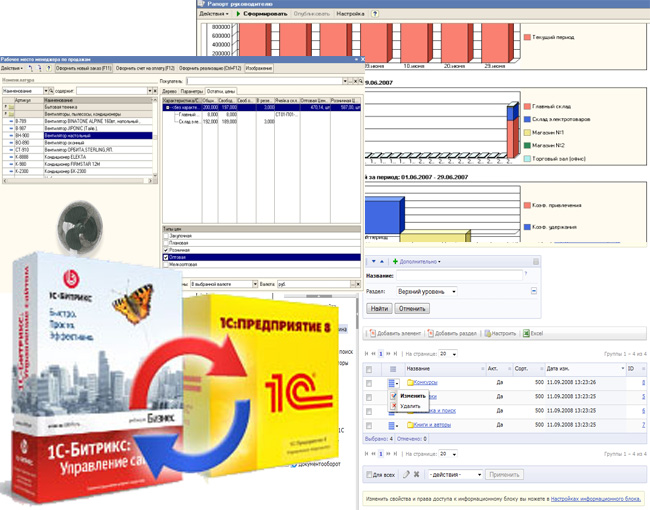The height and width of the screenshot is (510, 650).
Task: Click the Отменить button
Action: tap(412, 308)
